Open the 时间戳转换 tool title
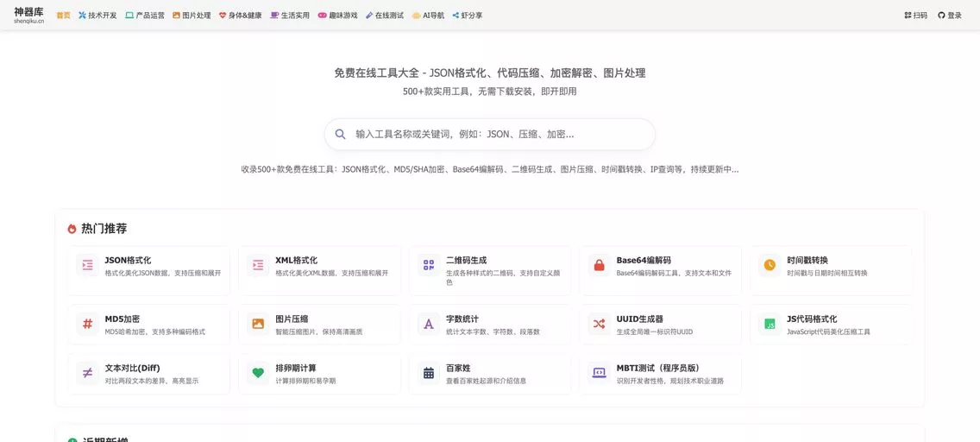 807,260
